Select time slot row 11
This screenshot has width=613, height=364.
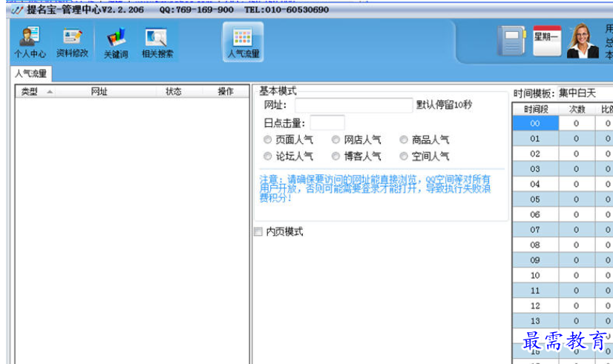click(x=535, y=291)
